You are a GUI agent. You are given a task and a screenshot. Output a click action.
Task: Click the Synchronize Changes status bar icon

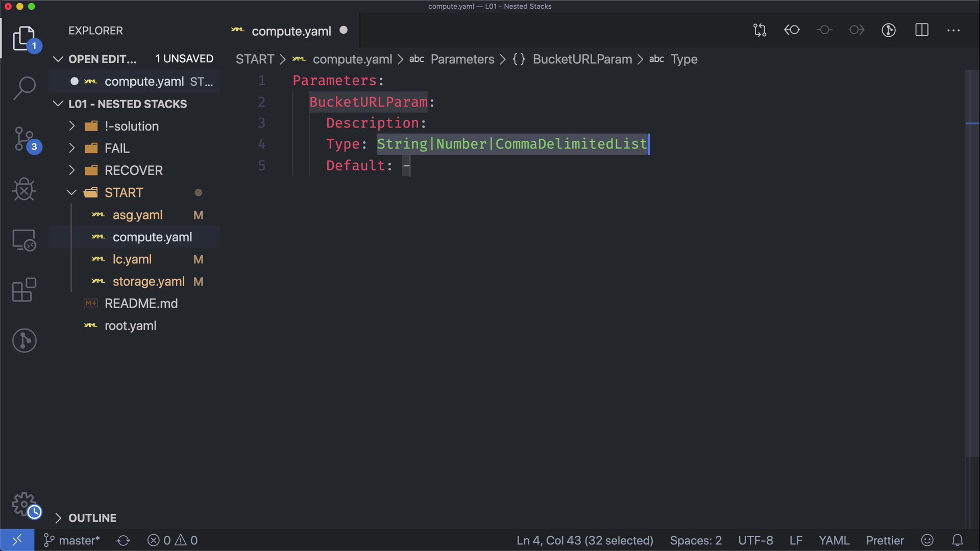click(x=124, y=540)
